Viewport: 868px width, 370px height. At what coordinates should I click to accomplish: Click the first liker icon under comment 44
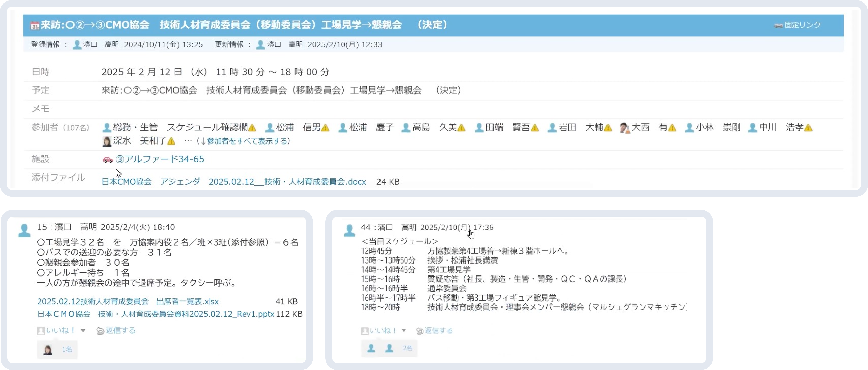tap(371, 348)
